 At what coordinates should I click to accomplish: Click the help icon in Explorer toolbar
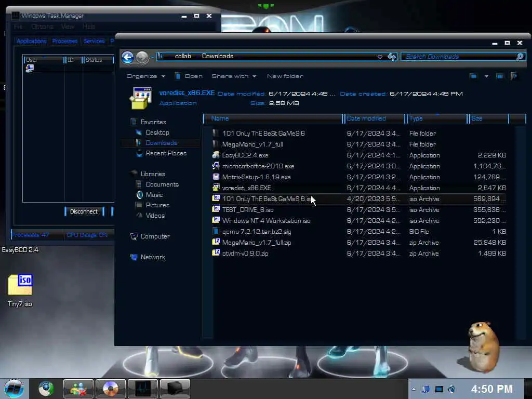pos(514,76)
